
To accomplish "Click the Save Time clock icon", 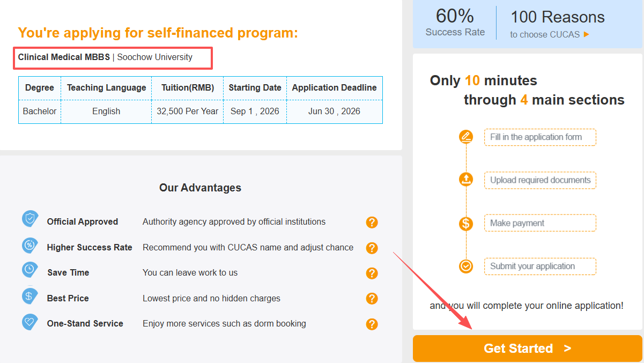I will [x=29, y=270].
